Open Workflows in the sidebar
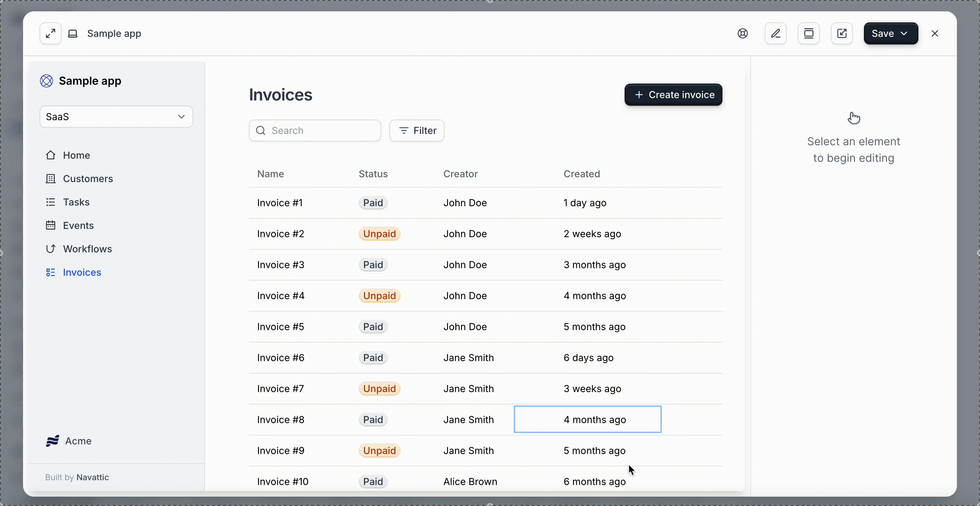Image resolution: width=980 pixels, height=506 pixels. pyautogui.click(x=87, y=249)
